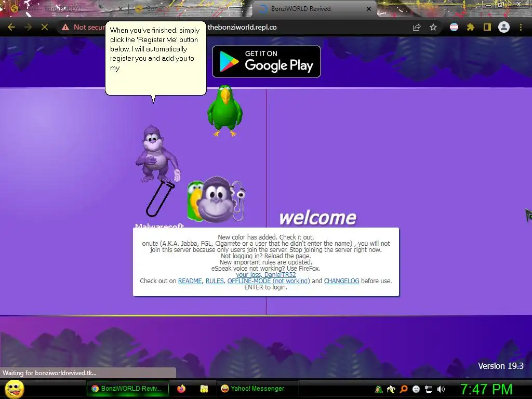This screenshot has width=532, height=399.
Task: Open the README link
Action: coord(190,281)
